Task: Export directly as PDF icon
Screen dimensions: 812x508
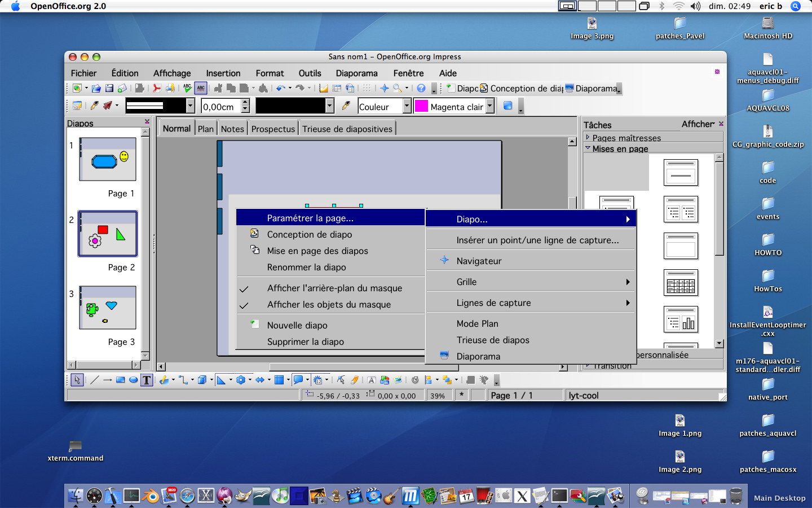Action: [x=157, y=89]
